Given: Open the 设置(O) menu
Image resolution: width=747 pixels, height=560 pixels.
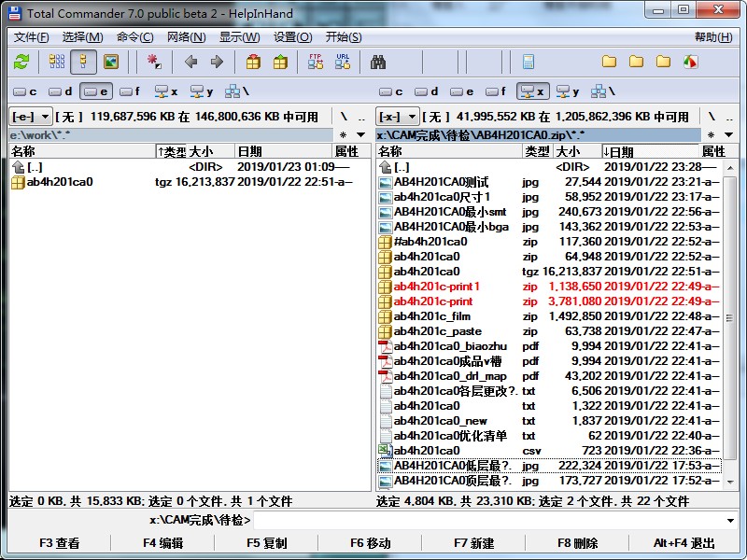Looking at the screenshot, I should point(292,37).
